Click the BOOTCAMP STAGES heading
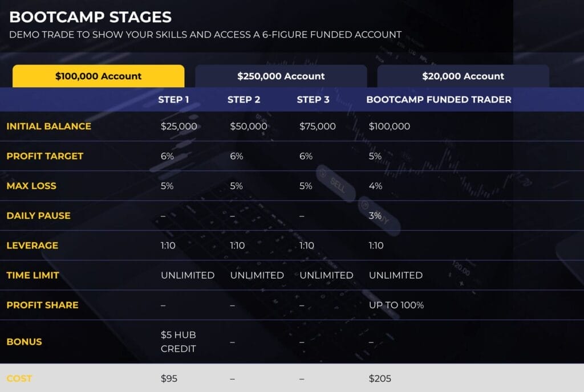This screenshot has height=392, width=584. [90, 17]
